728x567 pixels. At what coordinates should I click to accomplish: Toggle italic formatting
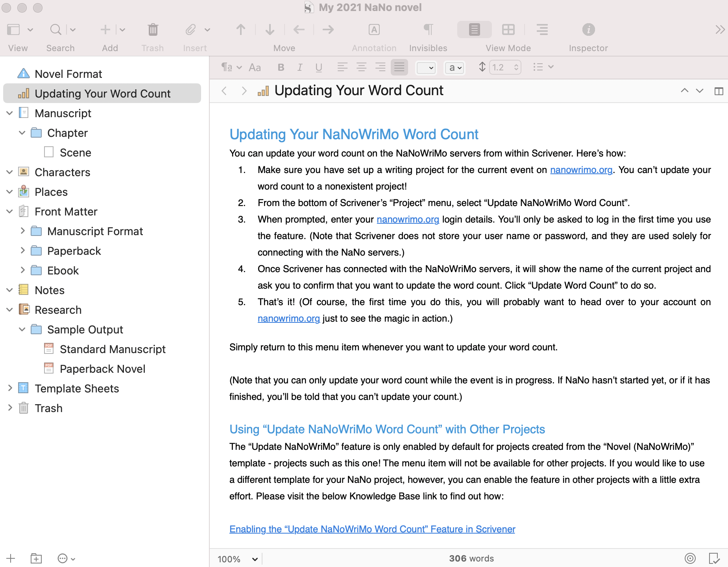[300, 68]
